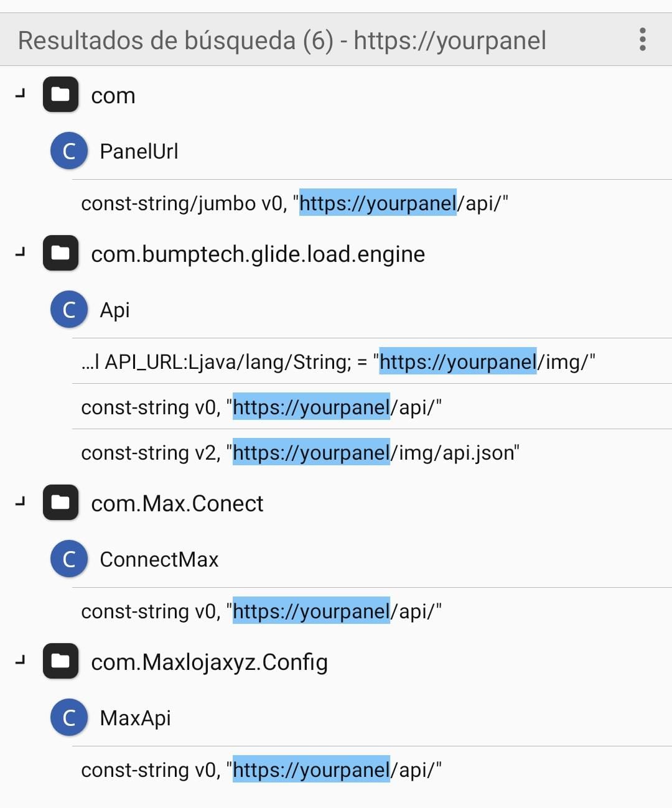Click the folder icon for com package
The width and height of the screenshot is (672, 808).
(60, 95)
